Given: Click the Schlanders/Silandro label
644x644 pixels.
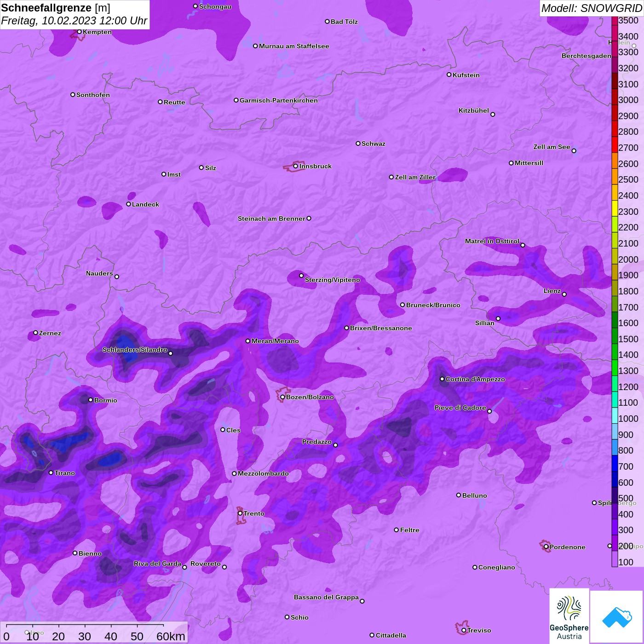Looking at the screenshot, I should tap(135, 350).
